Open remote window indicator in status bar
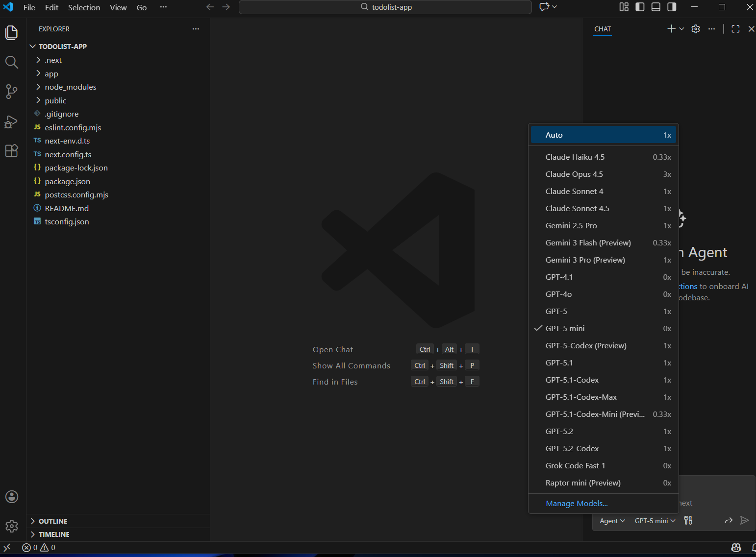This screenshot has width=756, height=557. coord(7,547)
